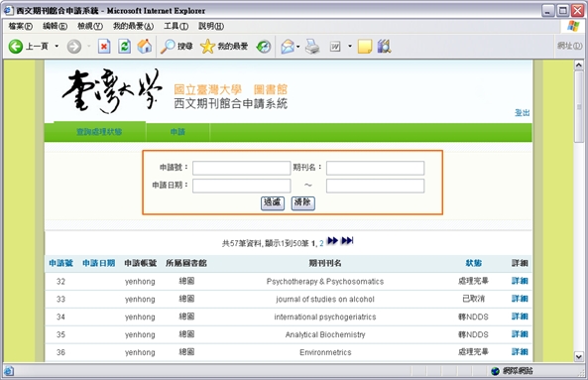The image size is (588, 380).
Task: Open the 編輯(E) menu
Action: pyautogui.click(x=56, y=26)
